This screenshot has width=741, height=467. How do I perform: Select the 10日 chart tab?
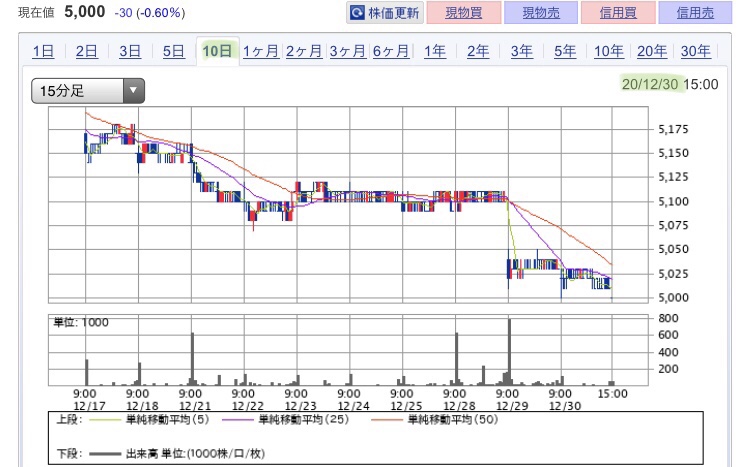[x=217, y=51]
